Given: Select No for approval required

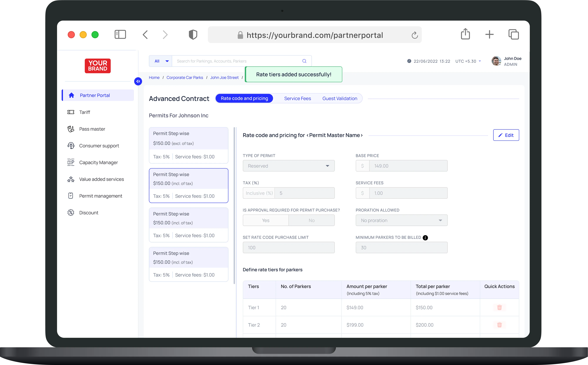Looking at the screenshot, I should (311, 220).
